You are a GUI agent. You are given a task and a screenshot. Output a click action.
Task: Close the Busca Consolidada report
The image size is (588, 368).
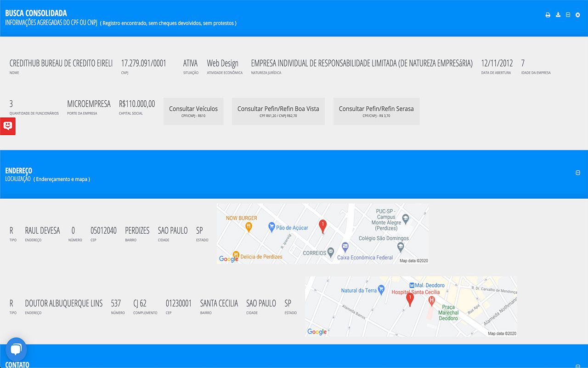tap(577, 15)
